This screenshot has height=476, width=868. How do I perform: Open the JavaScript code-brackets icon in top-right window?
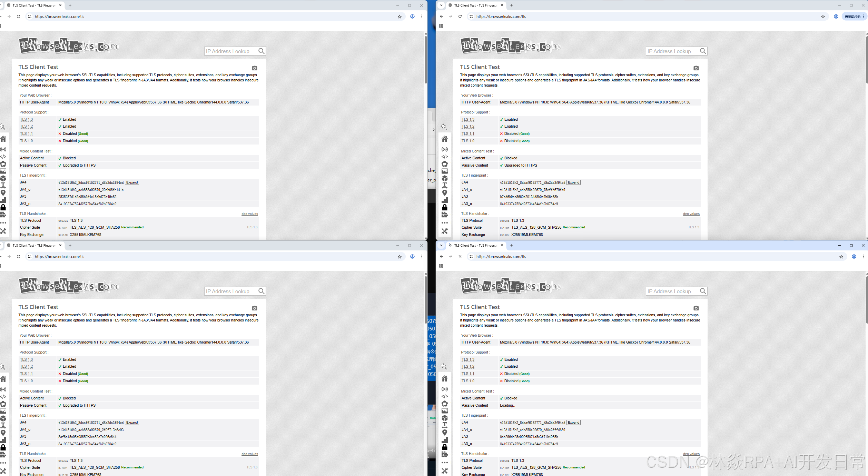(x=445, y=157)
